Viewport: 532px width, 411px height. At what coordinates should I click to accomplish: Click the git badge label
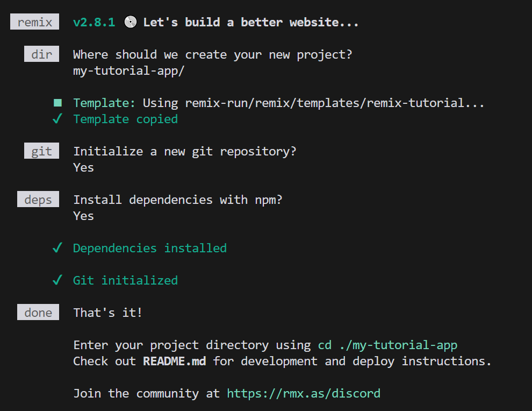pos(41,151)
